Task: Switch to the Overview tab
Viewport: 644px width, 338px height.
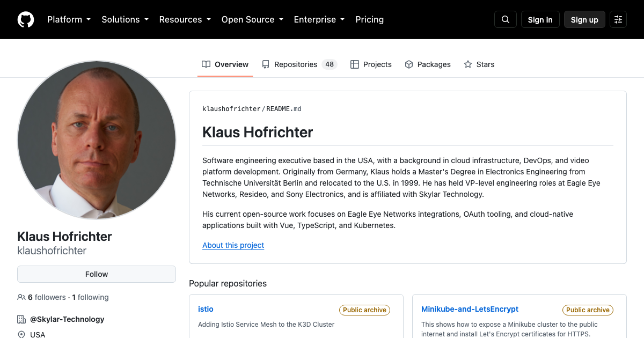Action: pyautogui.click(x=225, y=64)
